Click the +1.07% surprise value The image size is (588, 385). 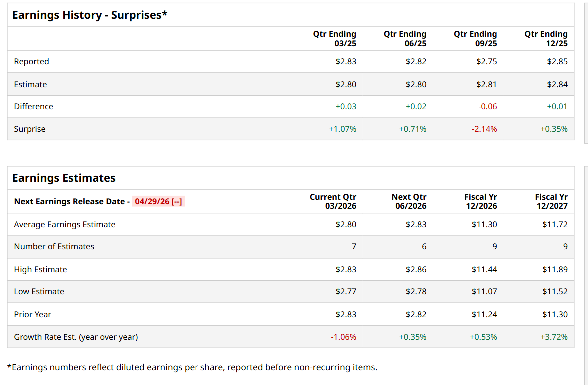342,129
